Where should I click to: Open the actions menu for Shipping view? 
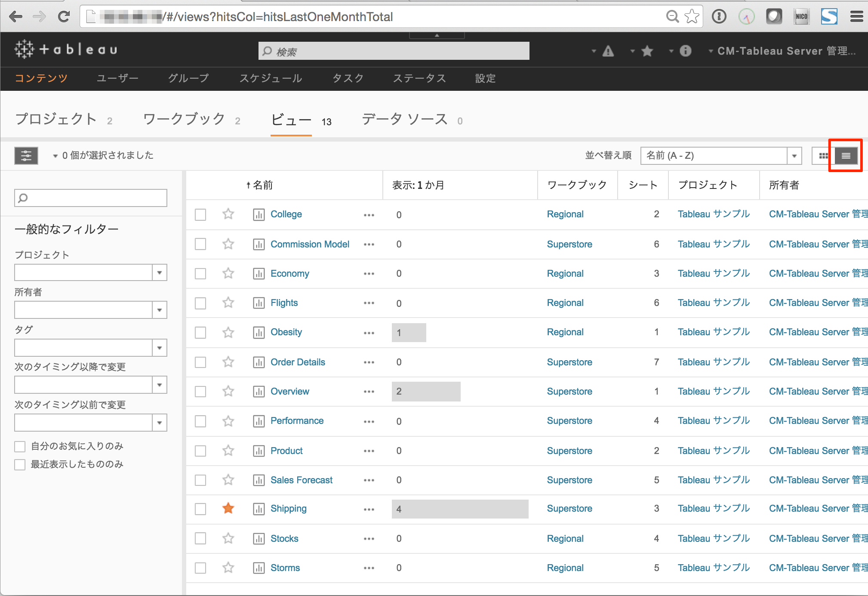point(369,509)
